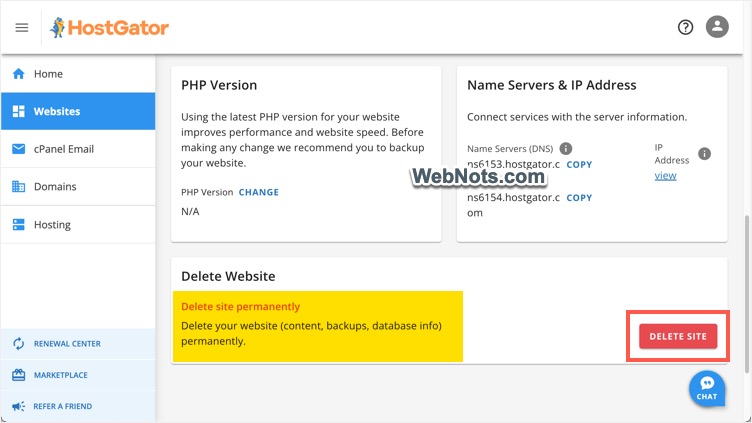The image size is (752, 423).
Task: Copy the ns6153.hostgator.com name server
Action: 579,164
